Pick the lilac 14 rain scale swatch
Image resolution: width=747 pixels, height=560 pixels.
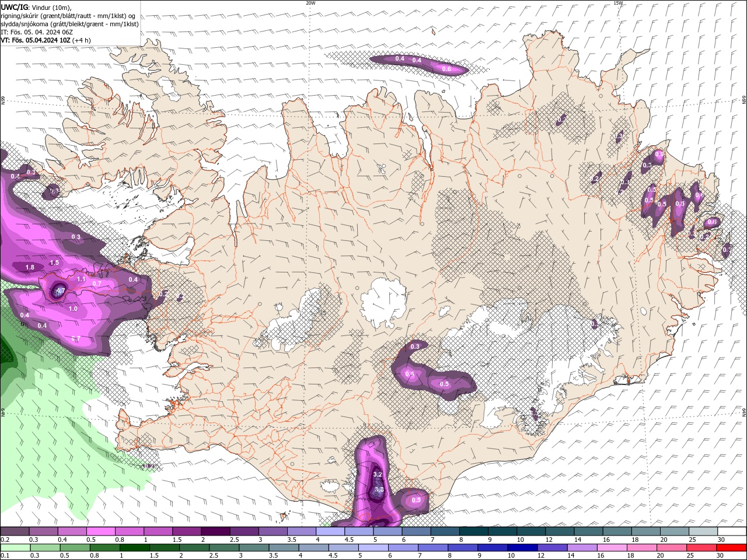coord(581,548)
